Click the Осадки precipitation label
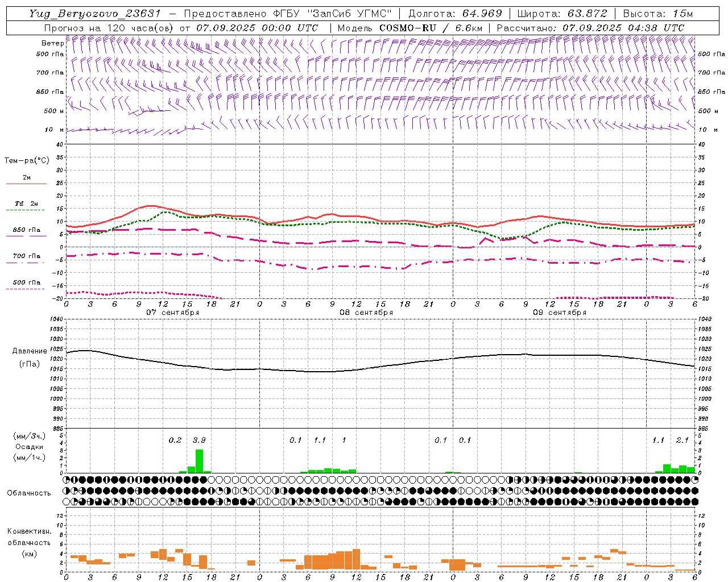This screenshot has height=582, width=728. [x=29, y=447]
